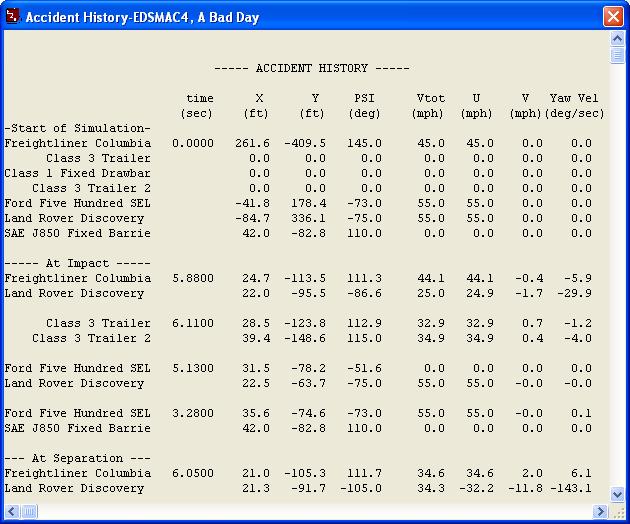
Task: Click the 5.8800 impact time value
Action: click(192, 278)
